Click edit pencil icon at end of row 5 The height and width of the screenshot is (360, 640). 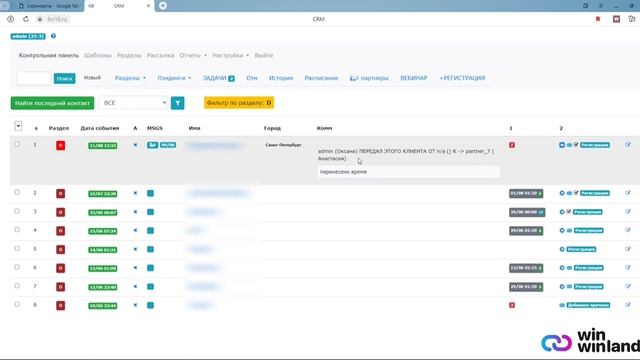(x=628, y=249)
